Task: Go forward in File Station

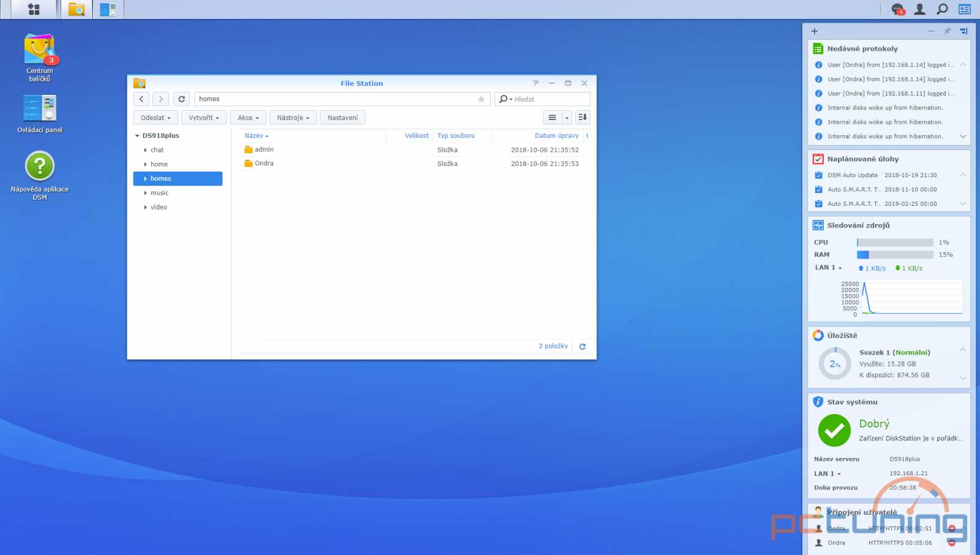Action: coord(161,99)
